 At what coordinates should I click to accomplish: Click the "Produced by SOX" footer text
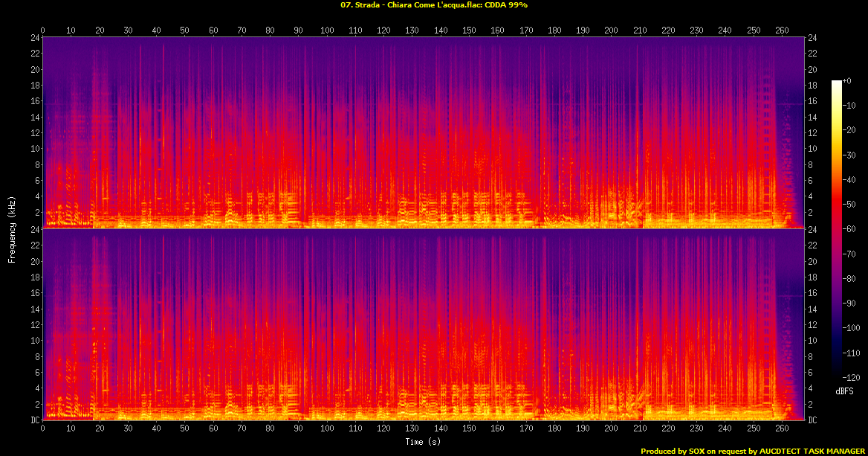pos(752,451)
